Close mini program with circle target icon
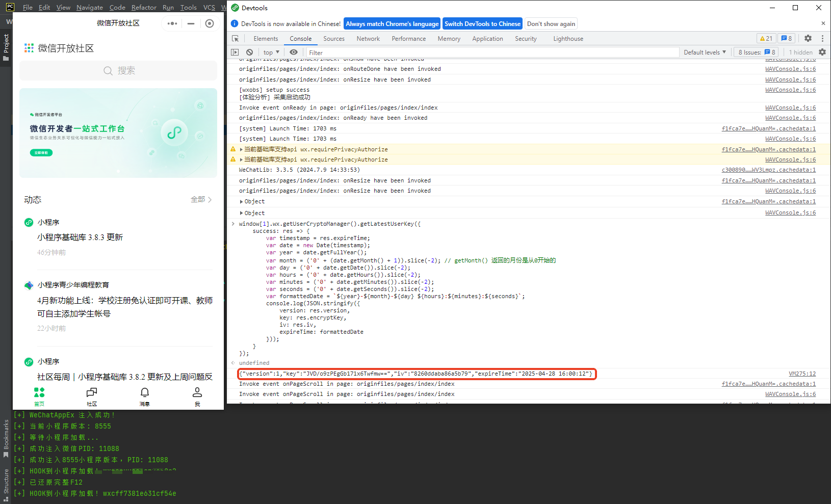 coord(210,23)
